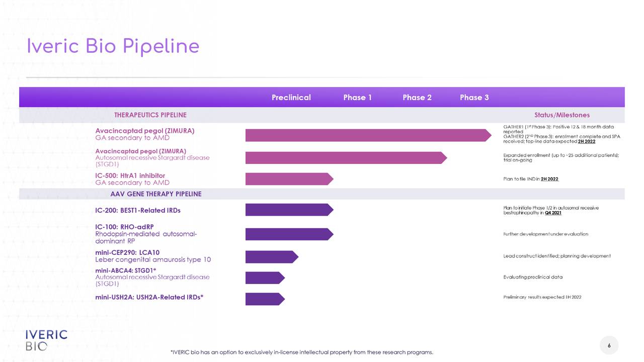This screenshot has height=362, width=644.
Task: Click the mini-USH2A progress bar
Action: click(265, 299)
